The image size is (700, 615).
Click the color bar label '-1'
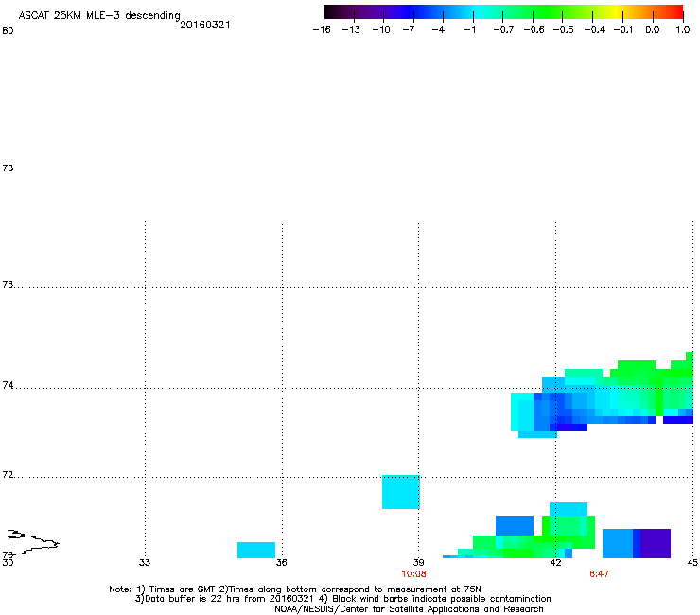pos(469,30)
